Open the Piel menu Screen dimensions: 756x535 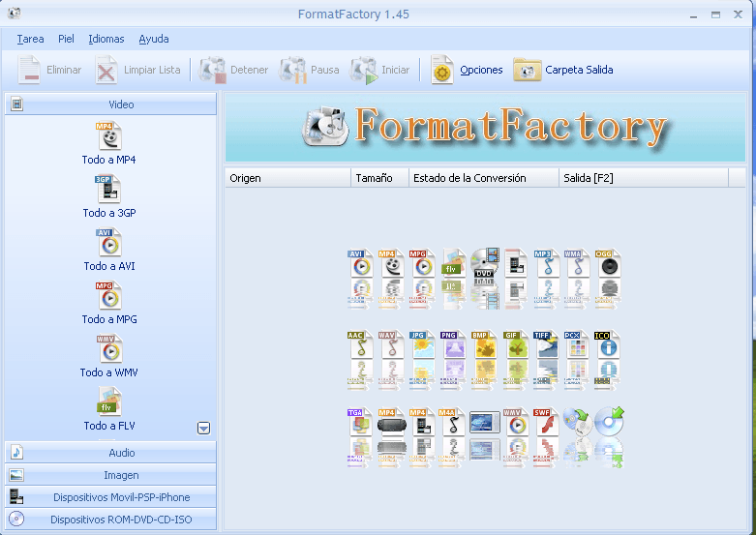[x=66, y=39]
